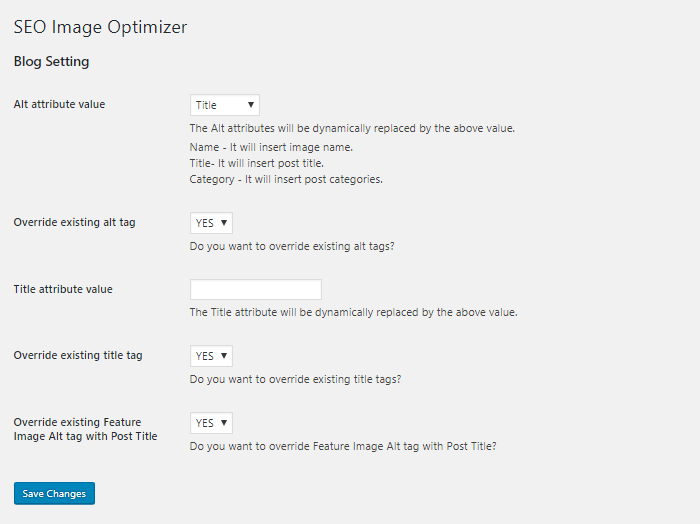Click the "Override existing title tag" label
Viewport: 700px width, 524px height.
(78, 355)
